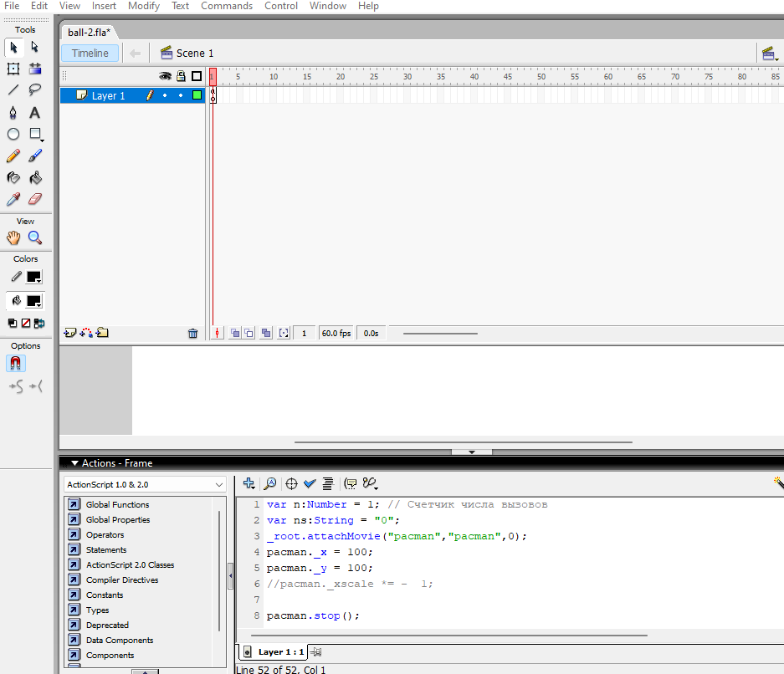Viewport: 784px width, 674px height.
Task: Insert a new layer
Action: [70, 333]
